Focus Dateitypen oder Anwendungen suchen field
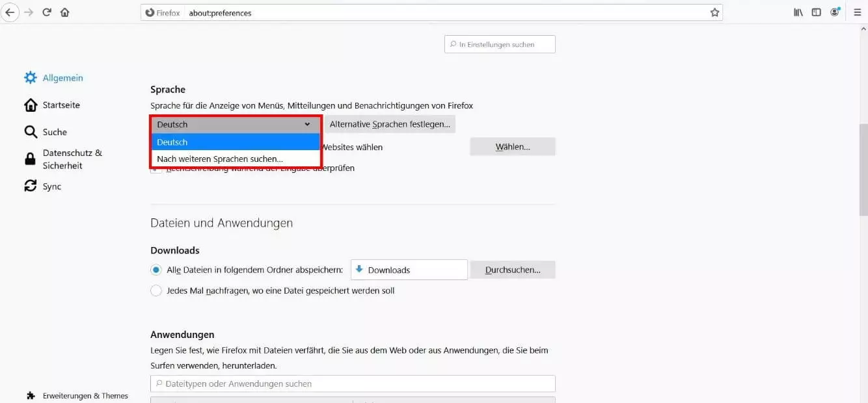Viewport: 868px width, 403px height. coord(353,383)
